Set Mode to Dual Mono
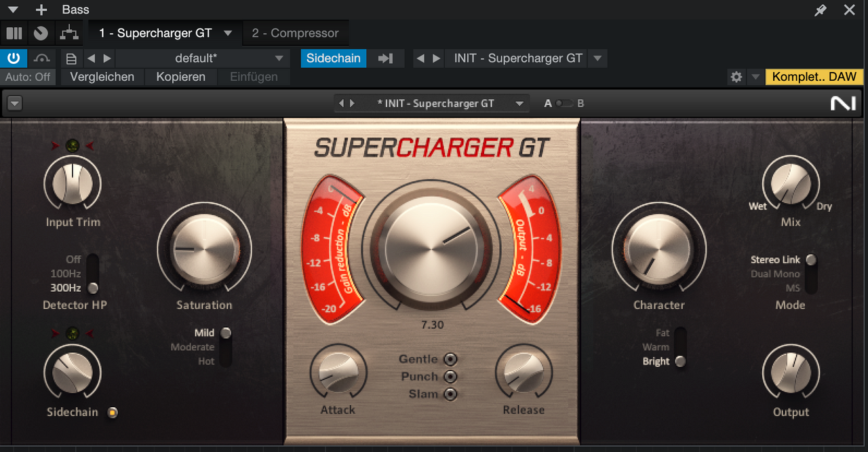The width and height of the screenshot is (868, 452). [x=775, y=274]
